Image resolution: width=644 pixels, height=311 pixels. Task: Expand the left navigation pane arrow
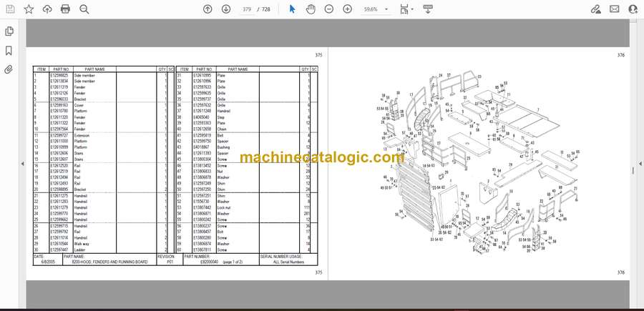(x=22, y=164)
